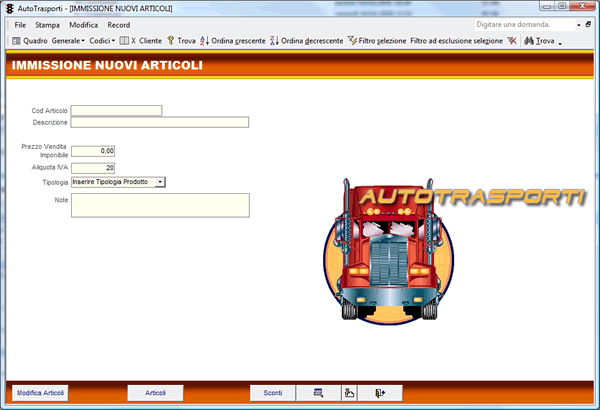
Task: Click the exit door icon button
Action: pos(380,393)
